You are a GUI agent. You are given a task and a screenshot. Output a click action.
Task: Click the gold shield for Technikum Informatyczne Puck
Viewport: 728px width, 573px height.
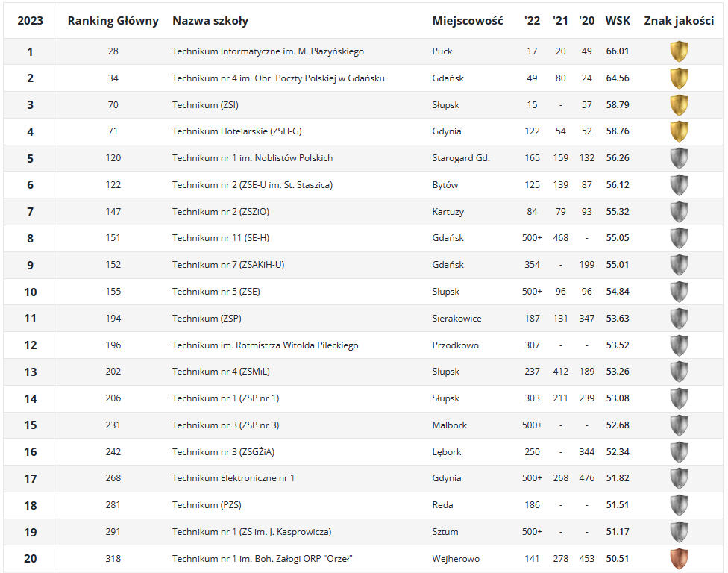(679, 51)
